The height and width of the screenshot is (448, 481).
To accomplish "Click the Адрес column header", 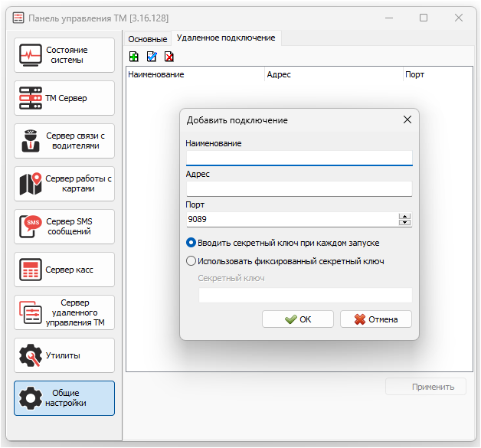I will 334,74.
